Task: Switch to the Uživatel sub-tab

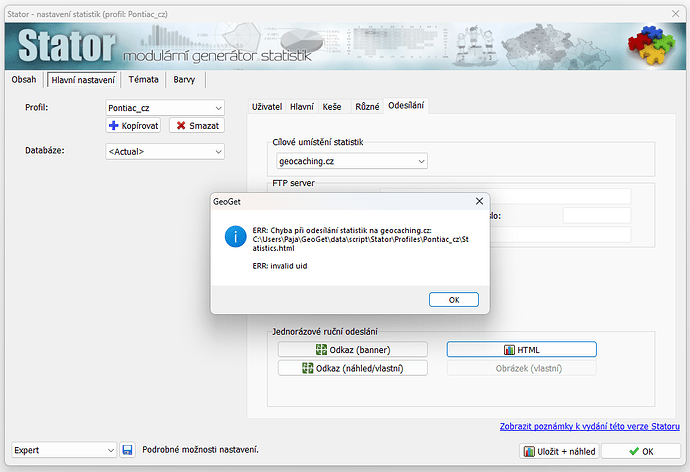Action: (x=267, y=106)
